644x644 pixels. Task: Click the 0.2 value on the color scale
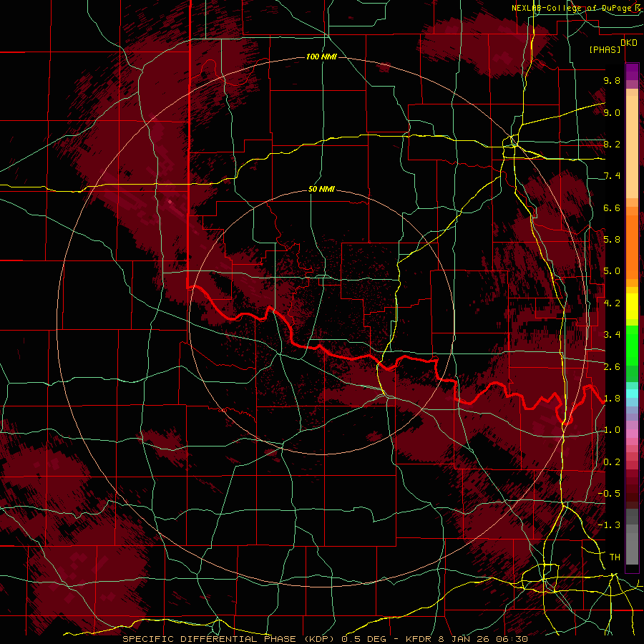[x=612, y=462]
